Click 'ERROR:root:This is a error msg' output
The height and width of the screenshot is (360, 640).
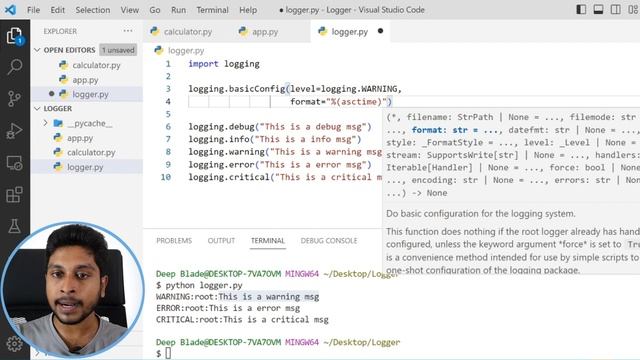pos(228,308)
